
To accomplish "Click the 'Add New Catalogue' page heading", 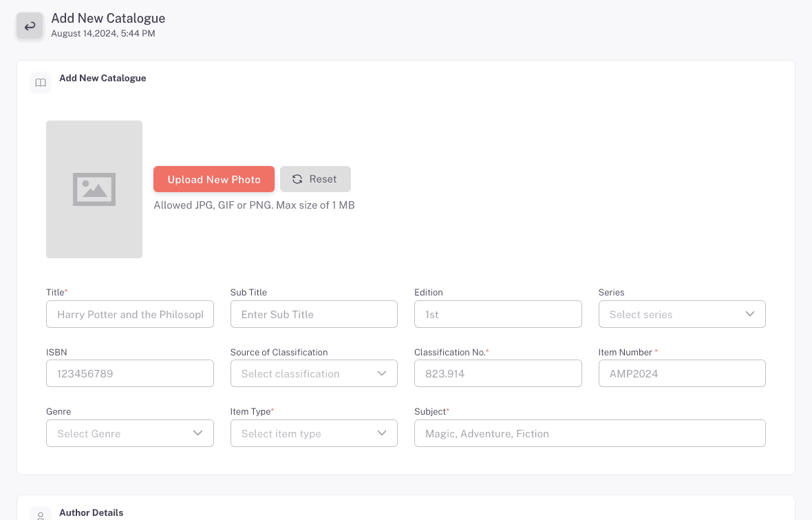I will click(x=108, y=18).
